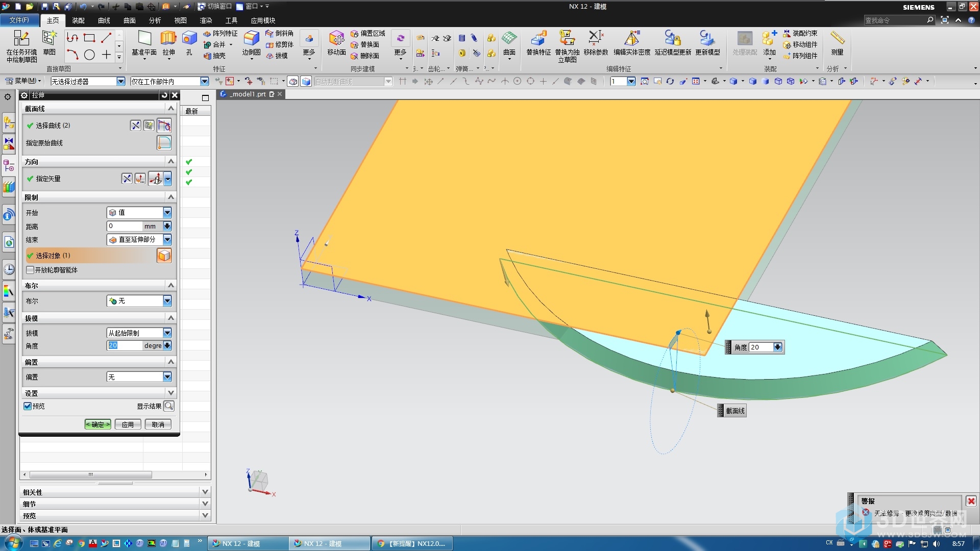
Task: Select the 抽壳 (Shell) tool
Action: click(x=214, y=56)
